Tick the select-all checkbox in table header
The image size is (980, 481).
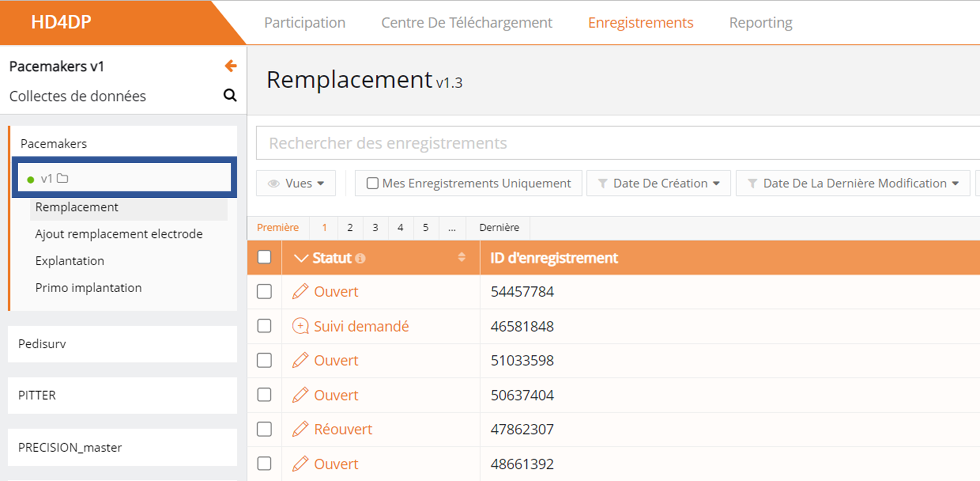[264, 257]
